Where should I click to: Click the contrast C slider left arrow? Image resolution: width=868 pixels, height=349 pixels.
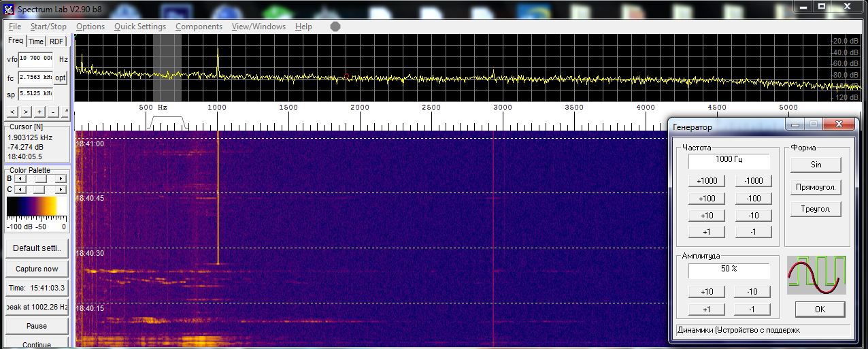(19, 189)
